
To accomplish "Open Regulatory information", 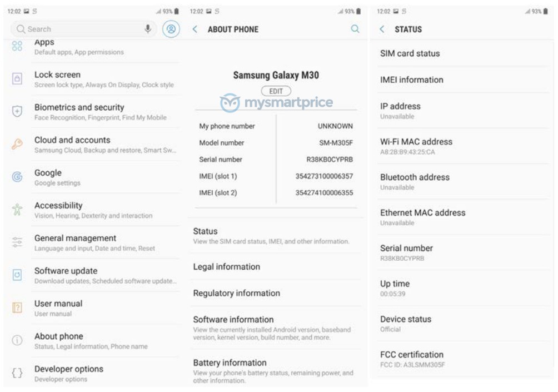I will click(x=276, y=293).
